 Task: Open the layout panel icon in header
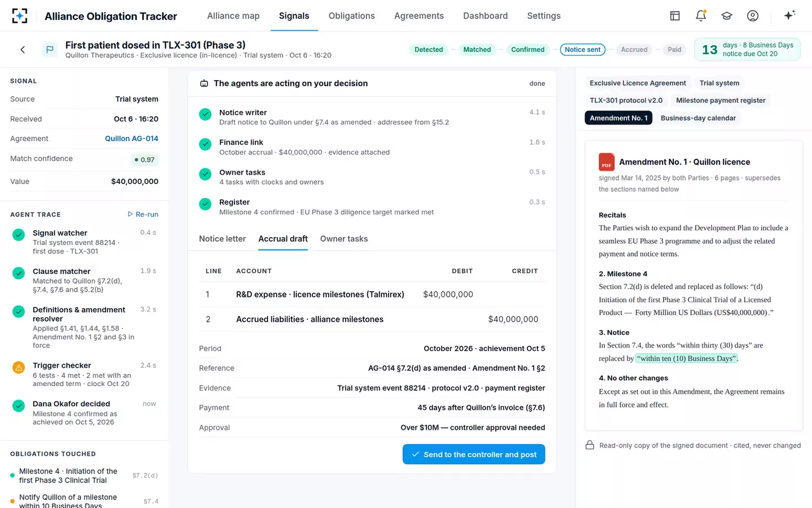click(x=675, y=16)
